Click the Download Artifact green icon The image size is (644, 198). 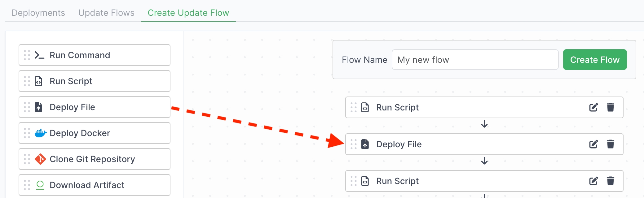click(x=40, y=185)
